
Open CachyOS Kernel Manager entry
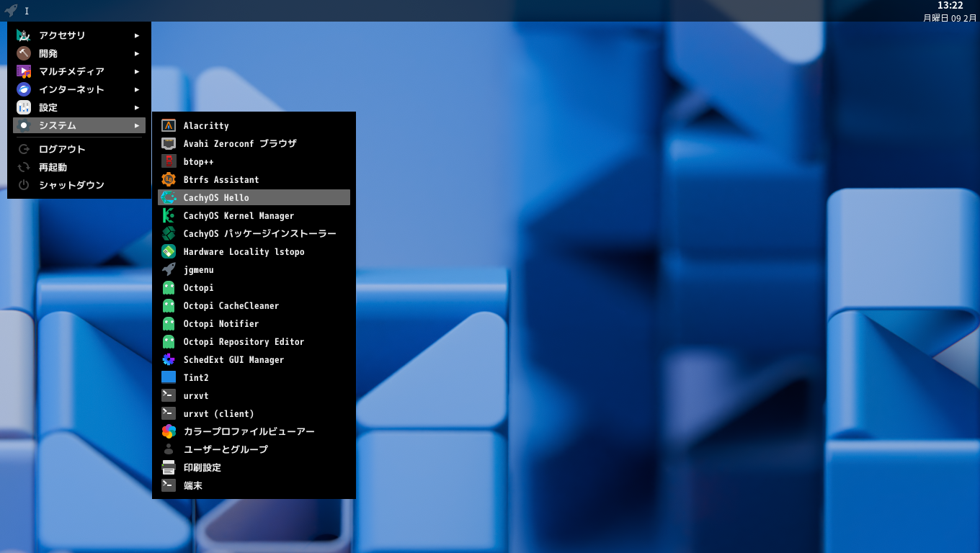(254, 215)
